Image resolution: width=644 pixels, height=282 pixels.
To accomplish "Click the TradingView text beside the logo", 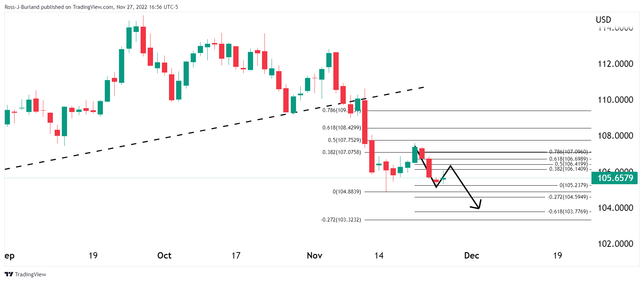I will tap(31, 274).
